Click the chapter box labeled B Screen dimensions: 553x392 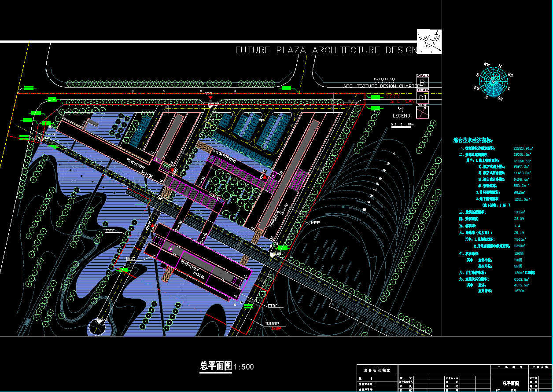422,82
